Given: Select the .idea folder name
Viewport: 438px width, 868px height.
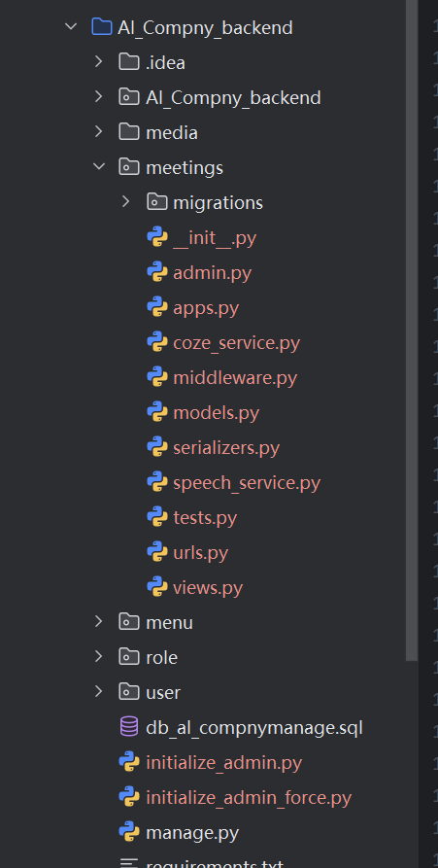Looking at the screenshot, I should [165, 62].
